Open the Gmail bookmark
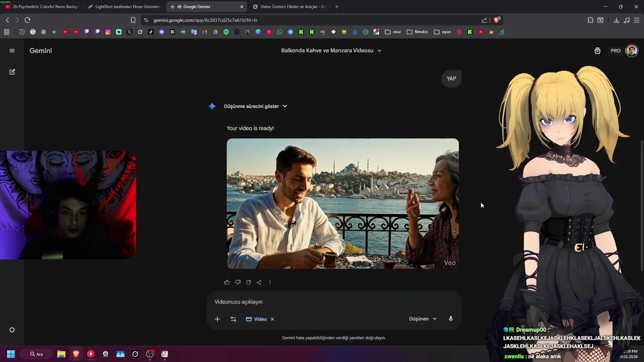The width and height of the screenshot is (644, 362). coord(204,32)
